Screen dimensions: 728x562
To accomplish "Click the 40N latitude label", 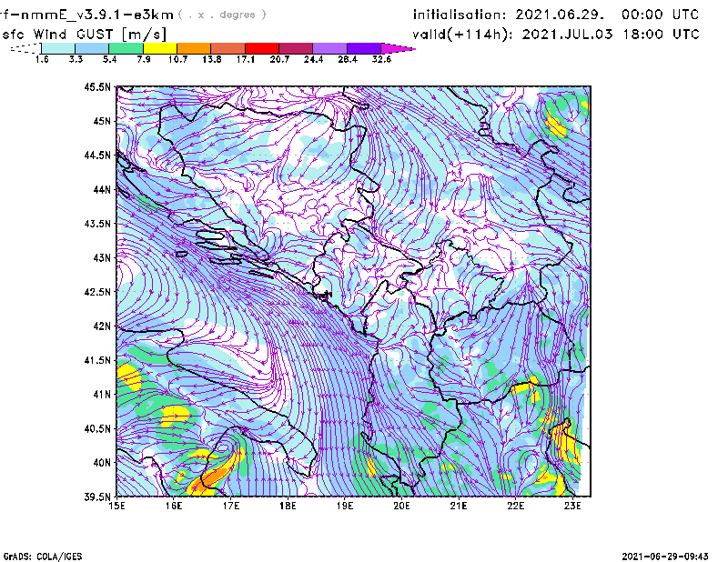I will (102, 463).
